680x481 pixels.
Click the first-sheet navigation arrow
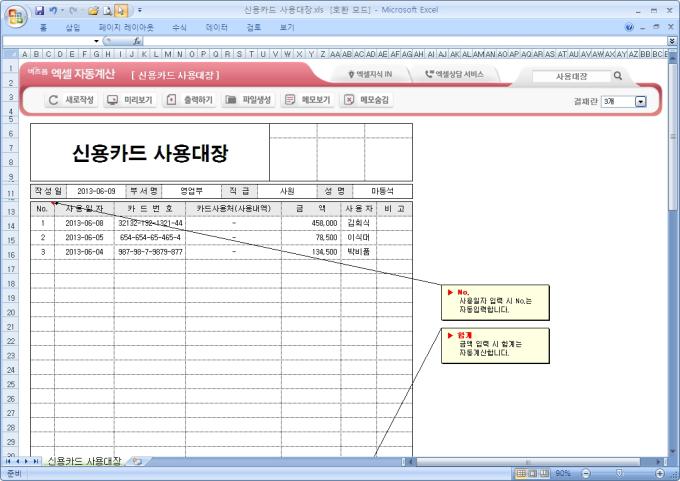coord(8,461)
